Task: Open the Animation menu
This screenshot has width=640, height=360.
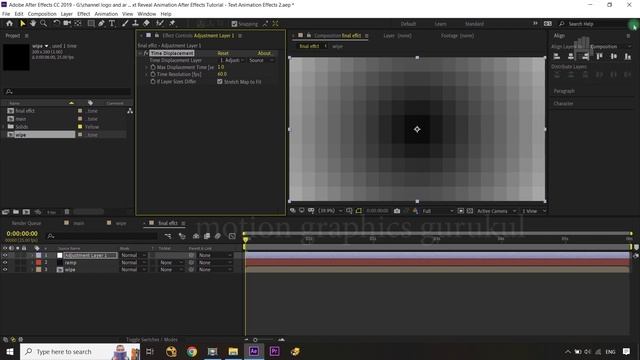Action: (x=106, y=14)
